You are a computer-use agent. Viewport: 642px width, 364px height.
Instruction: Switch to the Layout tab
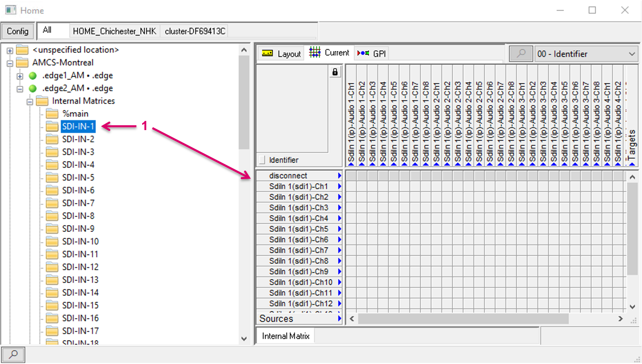pos(281,54)
